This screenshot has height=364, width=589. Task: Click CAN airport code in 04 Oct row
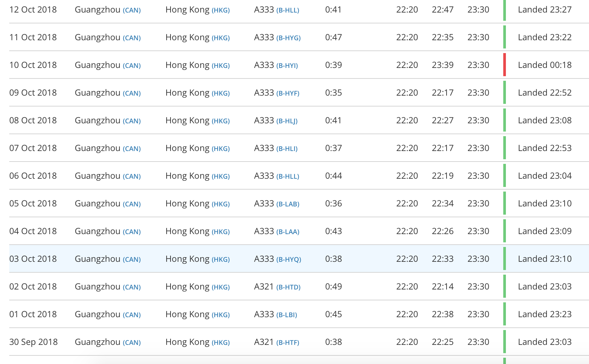(132, 232)
